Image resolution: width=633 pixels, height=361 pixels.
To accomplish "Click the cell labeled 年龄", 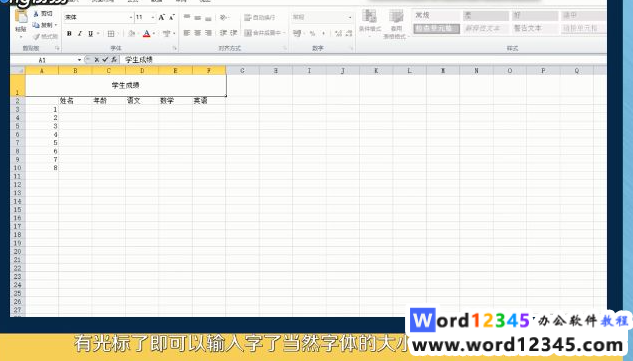I will [x=109, y=101].
